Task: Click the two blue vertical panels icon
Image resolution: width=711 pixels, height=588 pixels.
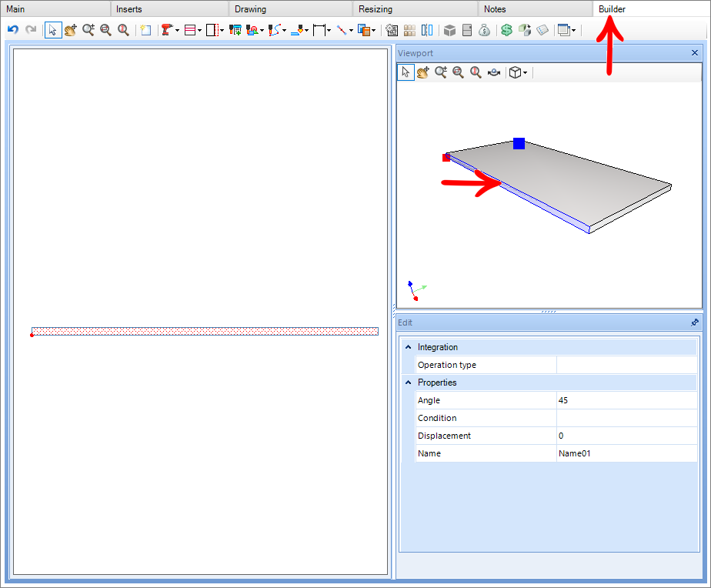Action: [x=427, y=30]
